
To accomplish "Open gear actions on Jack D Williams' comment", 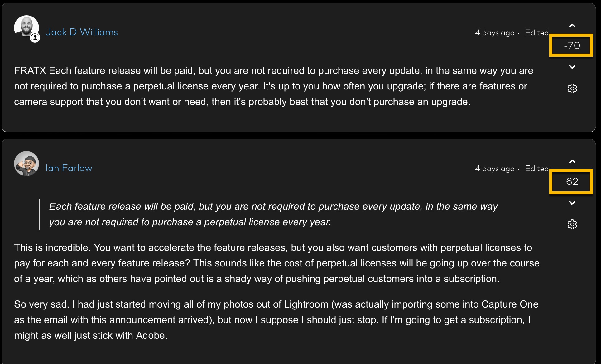I will 572,89.
